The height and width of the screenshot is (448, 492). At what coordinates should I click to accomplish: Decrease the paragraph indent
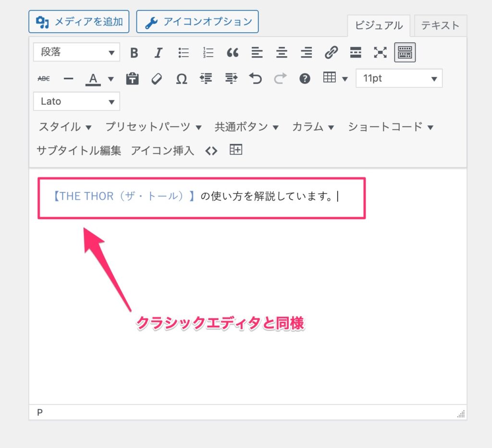(206, 78)
